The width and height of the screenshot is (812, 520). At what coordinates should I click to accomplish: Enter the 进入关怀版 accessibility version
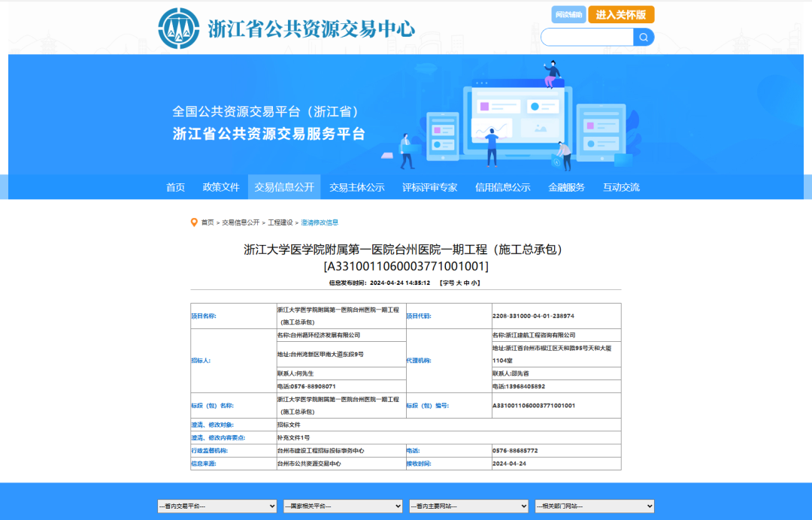(x=621, y=15)
